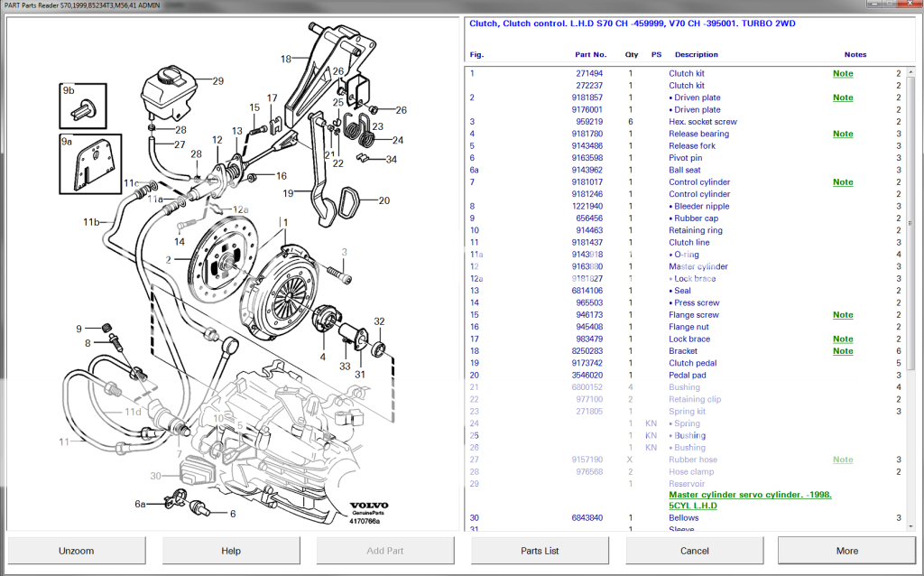Open Help from the bottom bar
The width and height of the screenshot is (924, 576).
click(x=231, y=550)
